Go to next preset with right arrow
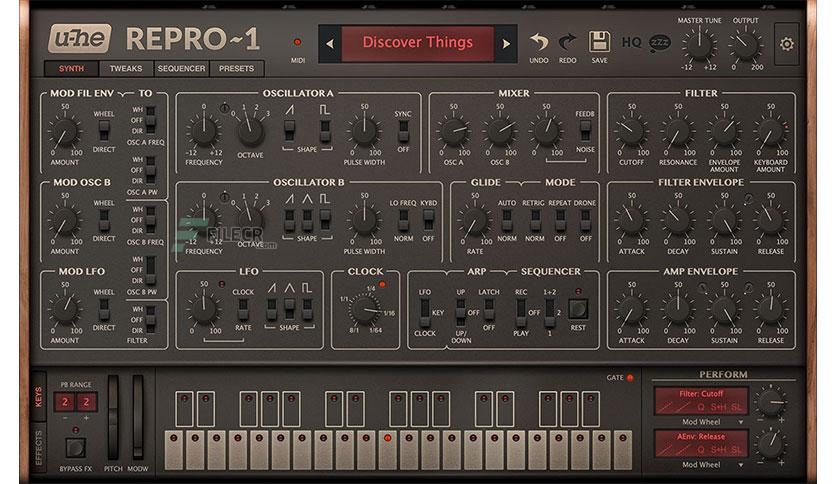The width and height of the screenshot is (836, 484). [x=506, y=44]
